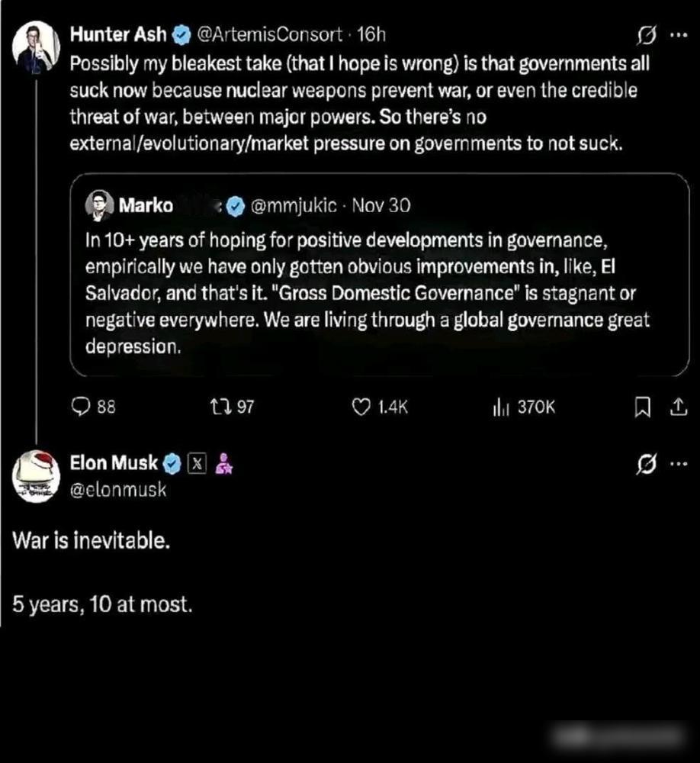Like the Hunter Ash post
Image resolution: width=700 pixels, height=763 pixels.
click(x=361, y=407)
